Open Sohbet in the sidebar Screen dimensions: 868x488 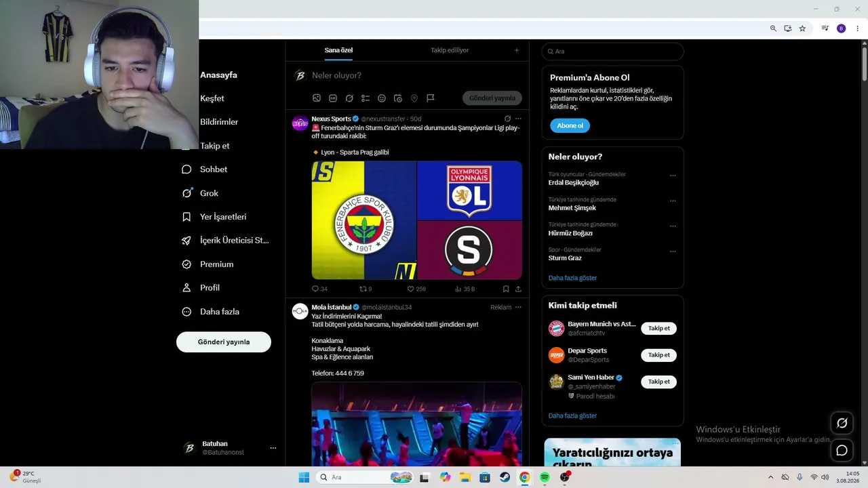(x=204, y=169)
